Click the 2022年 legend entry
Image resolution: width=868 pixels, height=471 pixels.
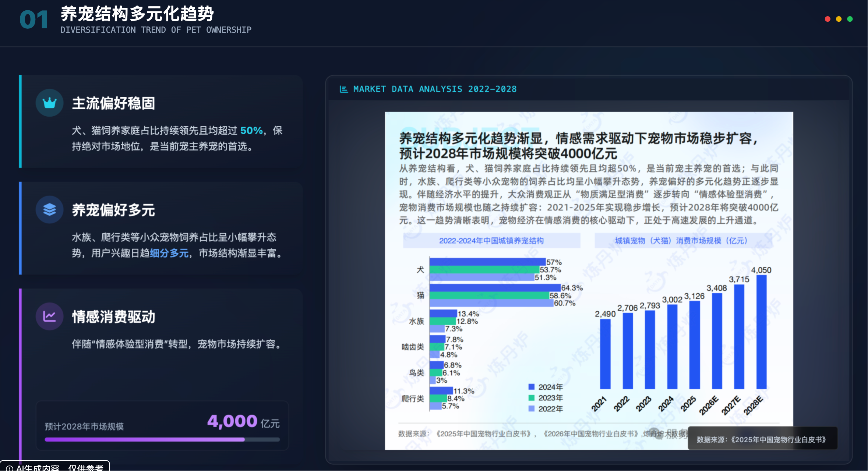pyautogui.click(x=550, y=409)
